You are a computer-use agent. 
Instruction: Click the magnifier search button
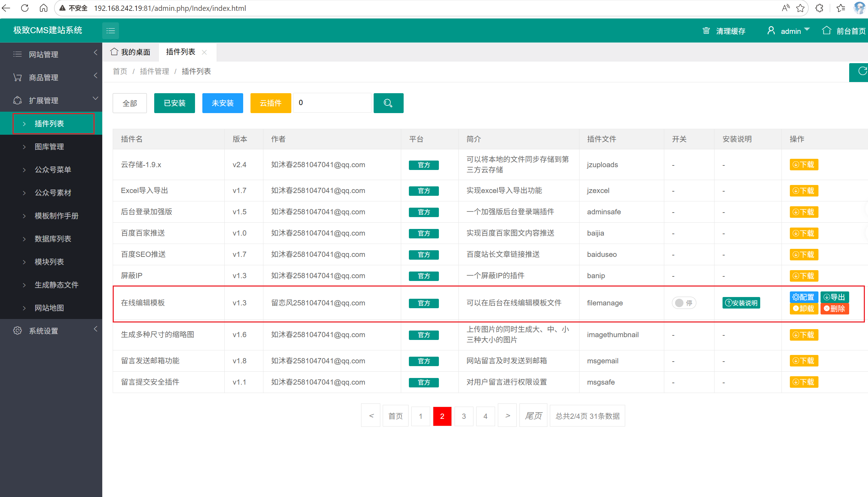click(x=388, y=103)
